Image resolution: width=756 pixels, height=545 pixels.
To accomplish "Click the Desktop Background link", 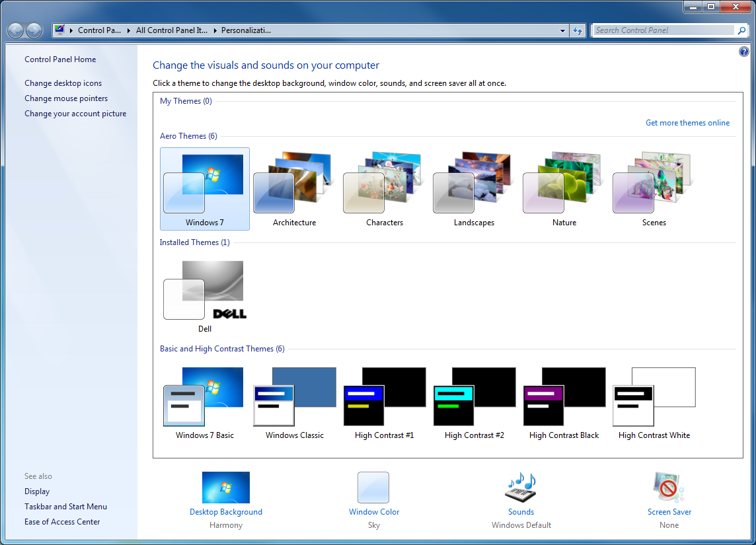I will click(x=225, y=512).
